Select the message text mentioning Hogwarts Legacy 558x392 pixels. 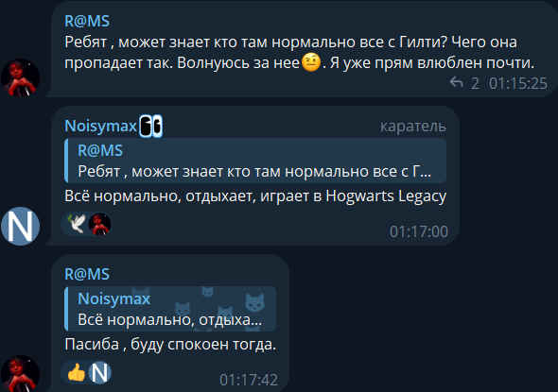[x=255, y=196]
